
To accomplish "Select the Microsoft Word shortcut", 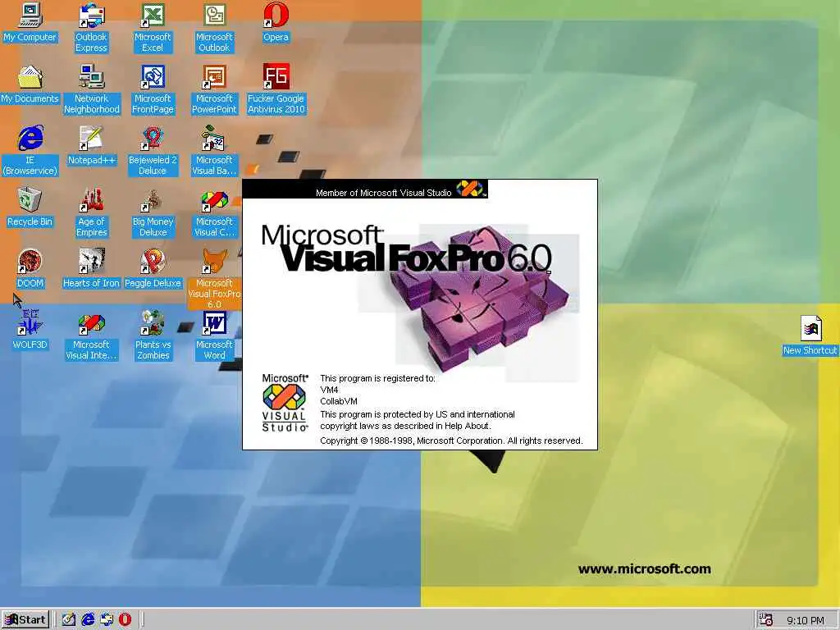I will pos(214,336).
